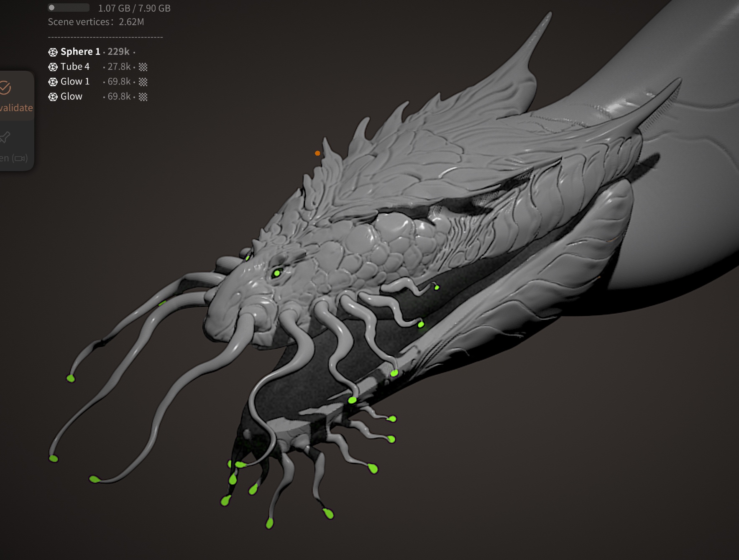This screenshot has width=739, height=560.
Task: Click the checkered icon on Tube 4 row
Action: [x=143, y=67]
